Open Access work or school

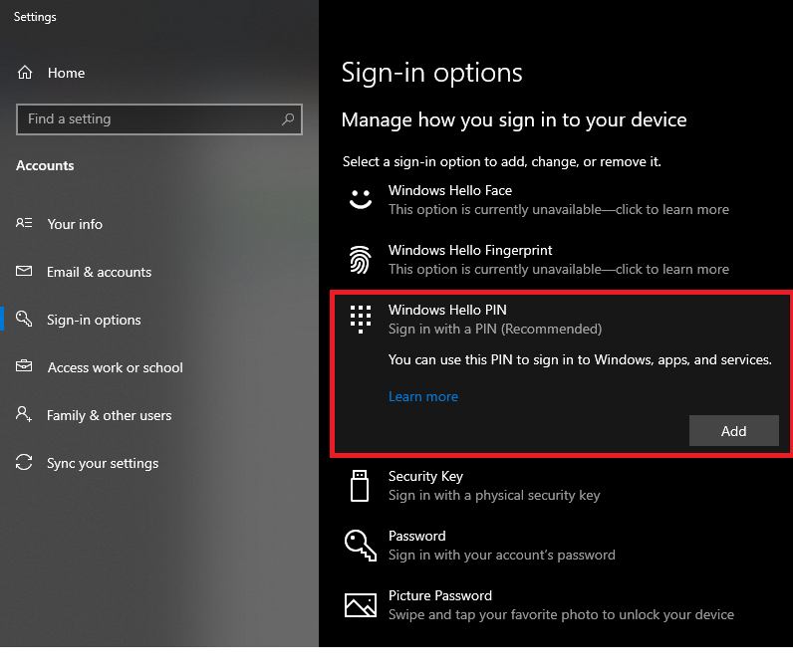(116, 367)
